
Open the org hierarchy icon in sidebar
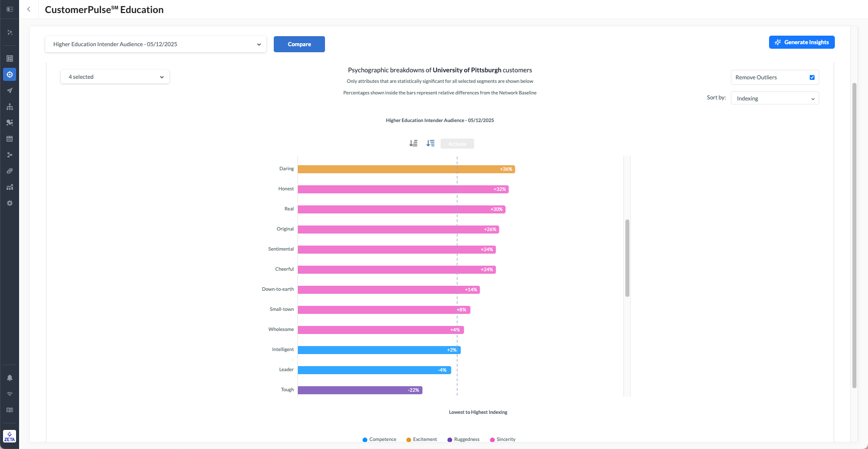click(10, 107)
